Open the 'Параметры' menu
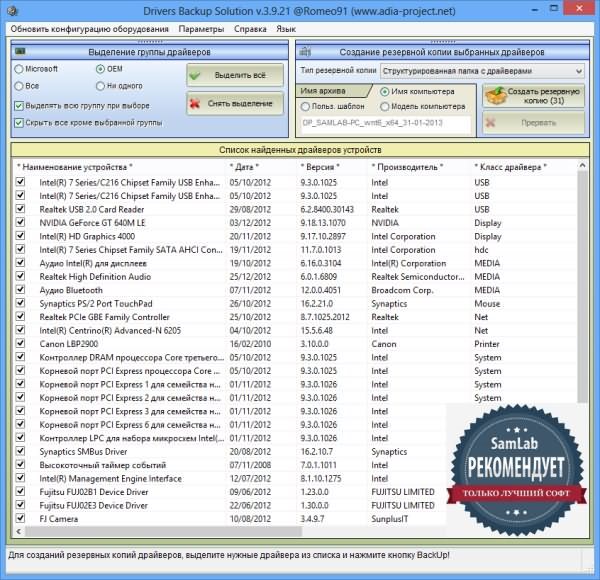This screenshot has height=580, width=600. click(x=201, y=29)
